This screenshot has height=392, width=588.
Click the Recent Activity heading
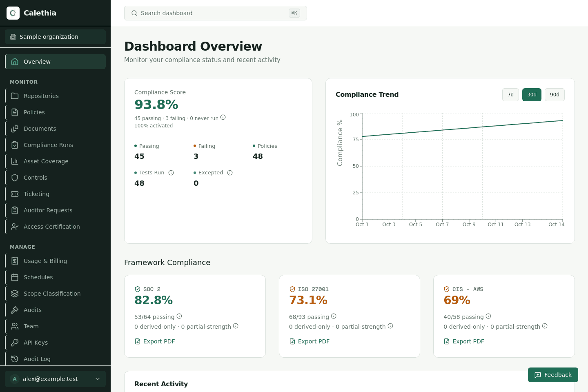tap(161, 384)
